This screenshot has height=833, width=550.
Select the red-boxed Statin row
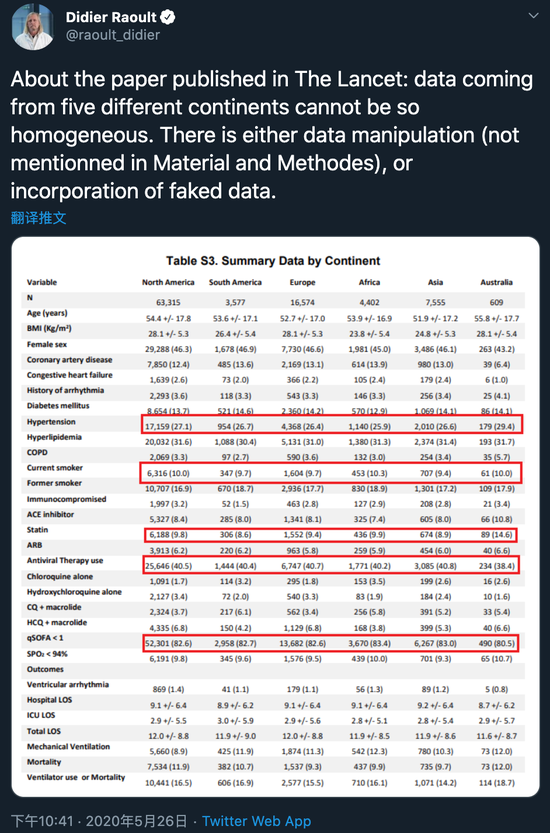[331, 534]
